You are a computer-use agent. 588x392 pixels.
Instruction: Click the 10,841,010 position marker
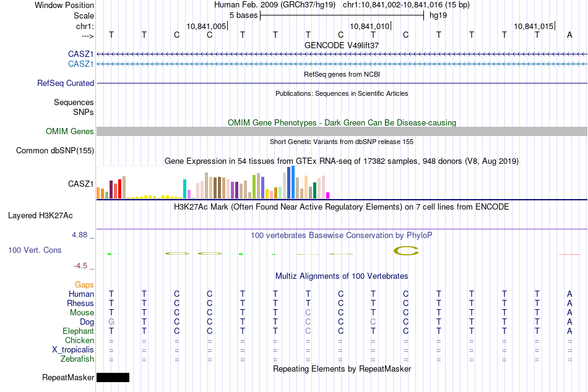tap(370, 26)
